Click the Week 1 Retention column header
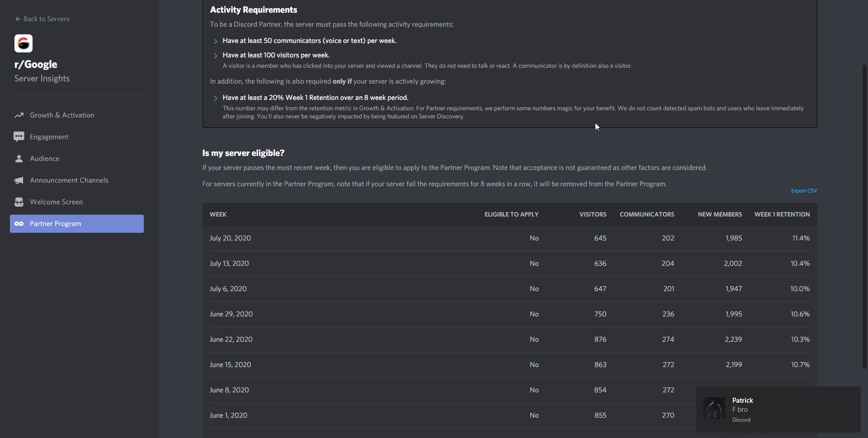Viewport: 868px width, 438px height. (782, 214)
